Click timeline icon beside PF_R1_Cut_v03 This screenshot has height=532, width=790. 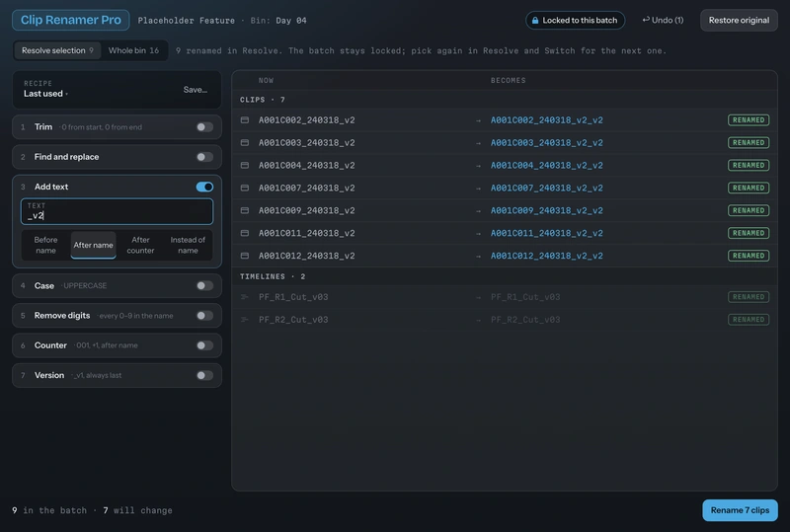244,297
